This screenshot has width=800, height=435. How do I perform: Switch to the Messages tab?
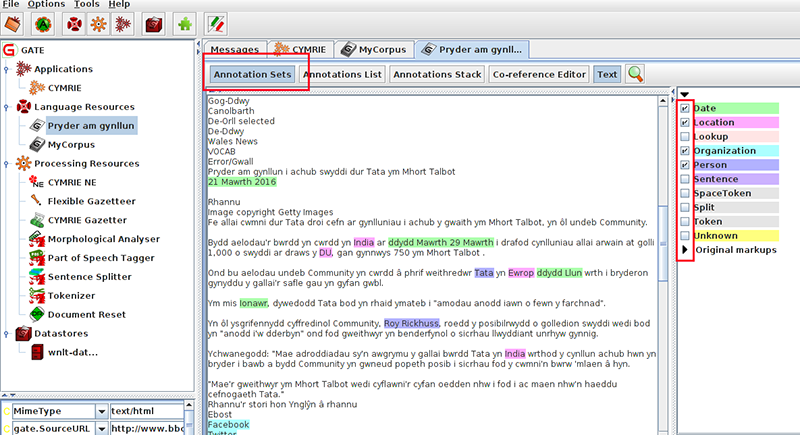(235, 49)
